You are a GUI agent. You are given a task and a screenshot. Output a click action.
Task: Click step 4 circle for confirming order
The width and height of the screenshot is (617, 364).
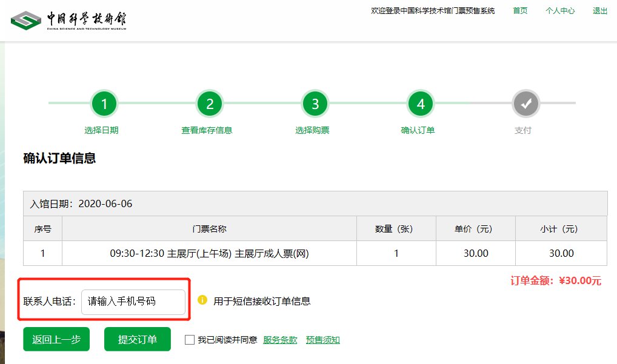[421, 104]
